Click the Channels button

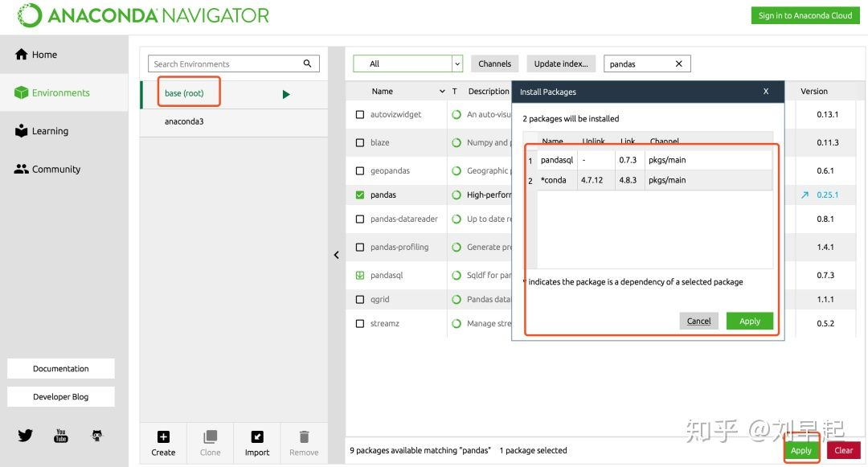click(495, 63)
